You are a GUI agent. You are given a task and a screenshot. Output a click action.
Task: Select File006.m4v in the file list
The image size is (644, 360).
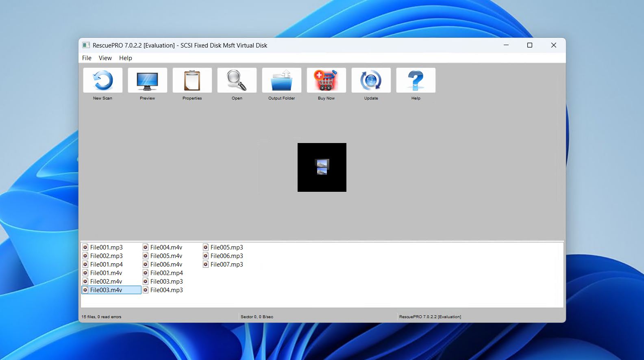point(166,265)
